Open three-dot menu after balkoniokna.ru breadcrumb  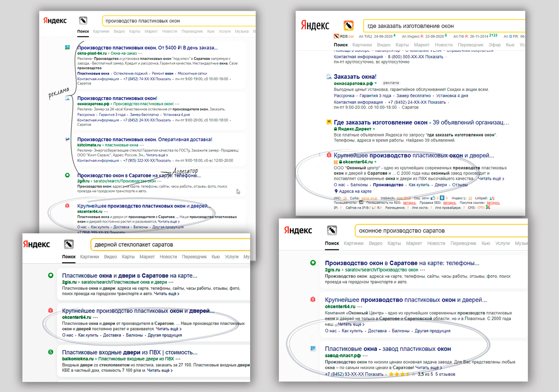[x=178, y=359]
